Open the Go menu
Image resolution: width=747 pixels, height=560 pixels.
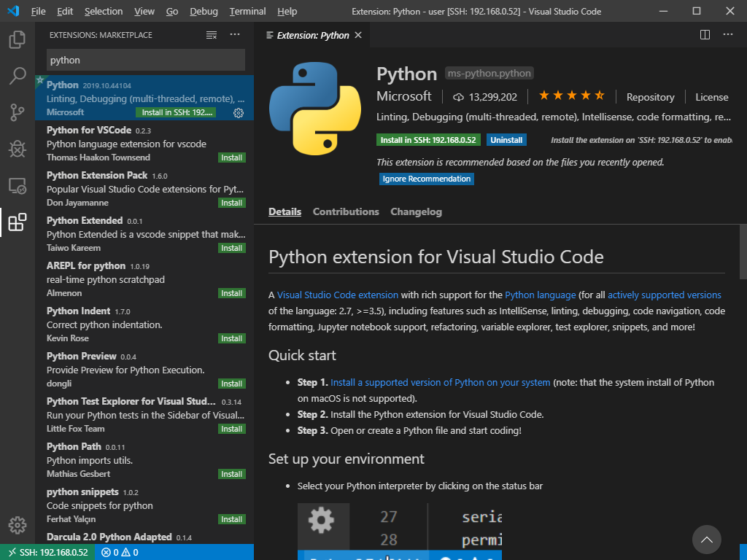pos(172,11)
